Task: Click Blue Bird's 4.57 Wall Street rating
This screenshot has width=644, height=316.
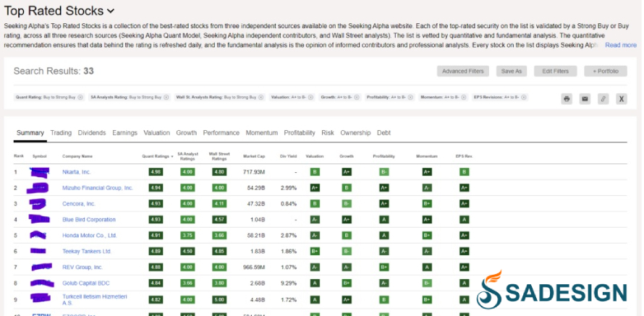Action: pos(219,220)
